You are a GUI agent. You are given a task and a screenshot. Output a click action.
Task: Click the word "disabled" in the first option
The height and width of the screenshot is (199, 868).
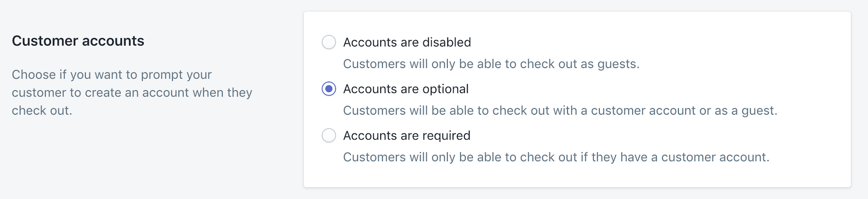(446, 42)
